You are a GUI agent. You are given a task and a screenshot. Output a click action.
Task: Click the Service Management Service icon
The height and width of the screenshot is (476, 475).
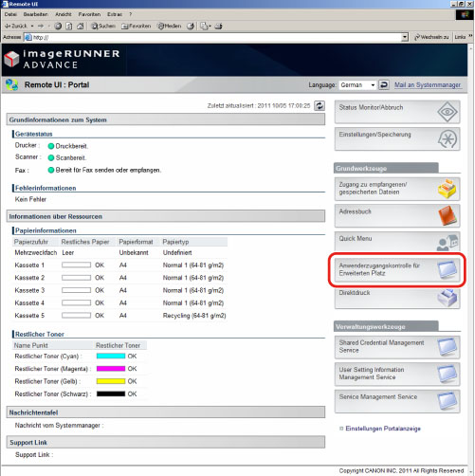(448, 401)
